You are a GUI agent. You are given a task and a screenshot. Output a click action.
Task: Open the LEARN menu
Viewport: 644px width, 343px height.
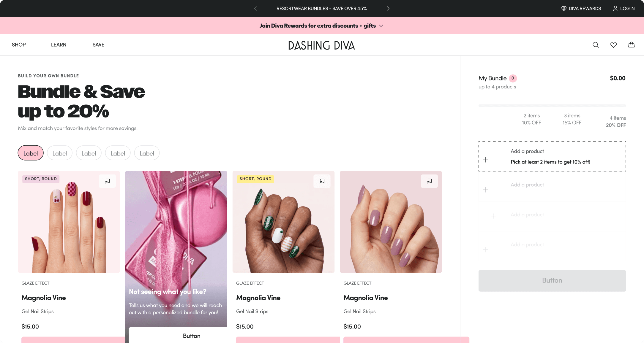pyautogui.click(x=59, y=45)
